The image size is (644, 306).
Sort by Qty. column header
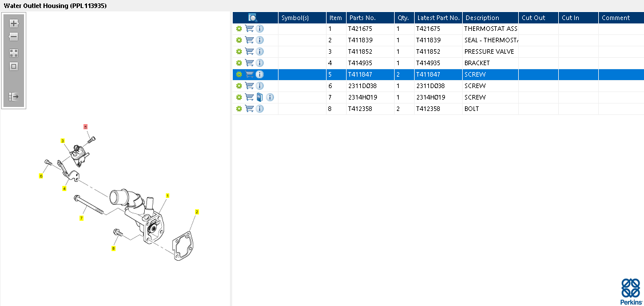pyautogui.click(x=404, y=18)
